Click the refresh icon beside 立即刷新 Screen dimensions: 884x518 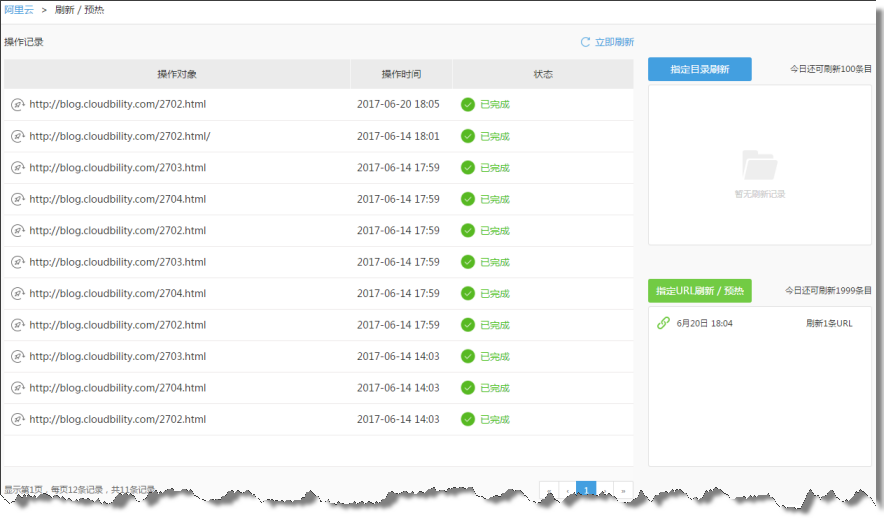point(586,42)
